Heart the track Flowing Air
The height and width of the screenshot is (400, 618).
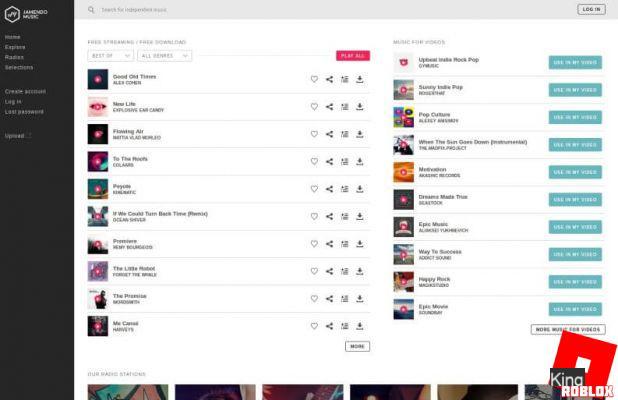pyautogui.click(x=314, y=134)
